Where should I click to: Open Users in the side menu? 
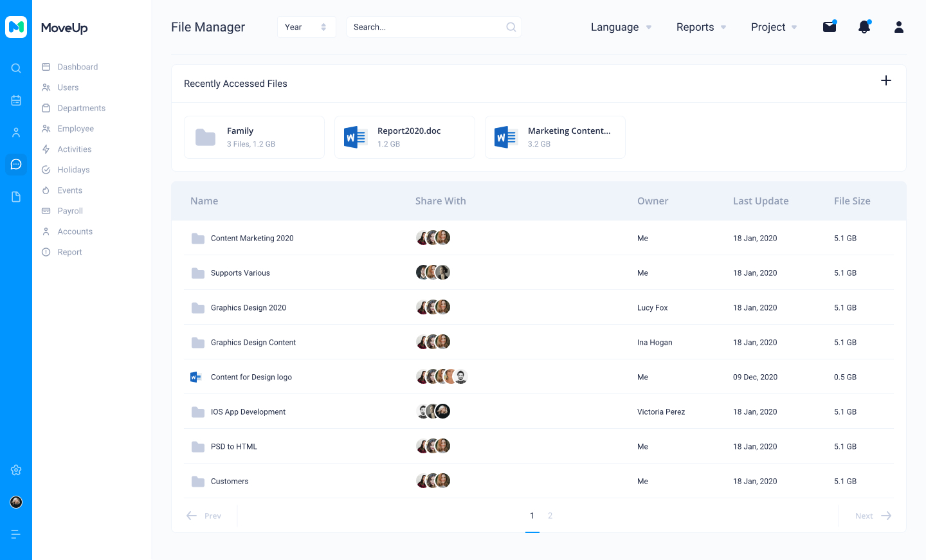tap(60, 87)
